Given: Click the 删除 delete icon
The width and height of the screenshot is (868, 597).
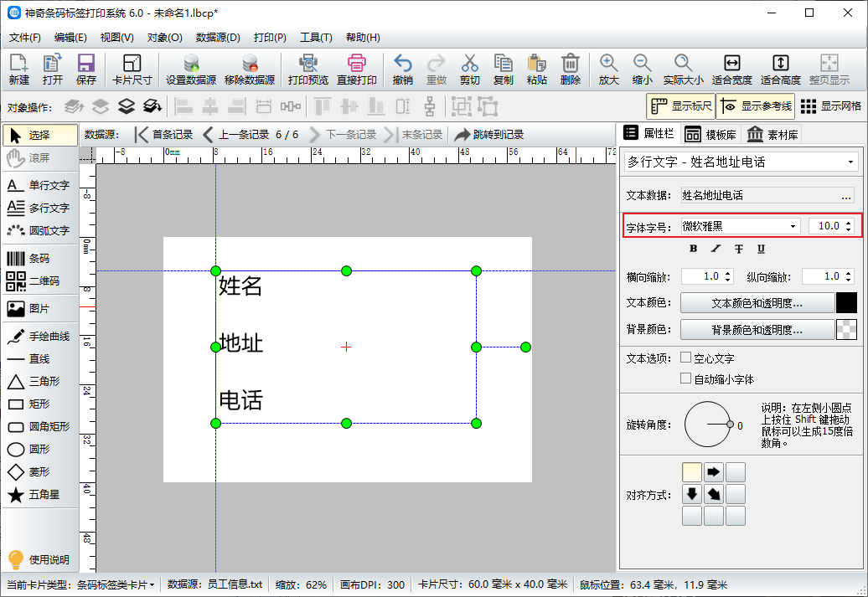Looking at the screenshot, I should (x=571, y=69).
